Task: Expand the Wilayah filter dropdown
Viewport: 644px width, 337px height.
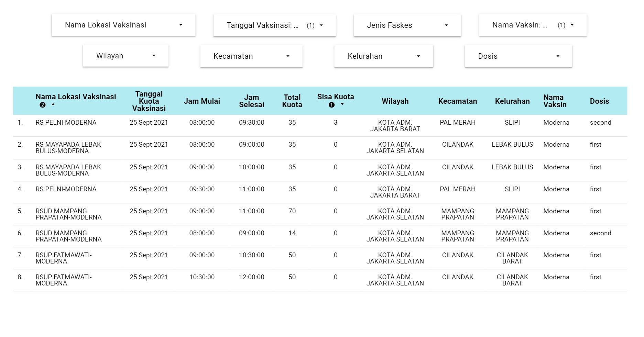Action: [x=125, y=56]
